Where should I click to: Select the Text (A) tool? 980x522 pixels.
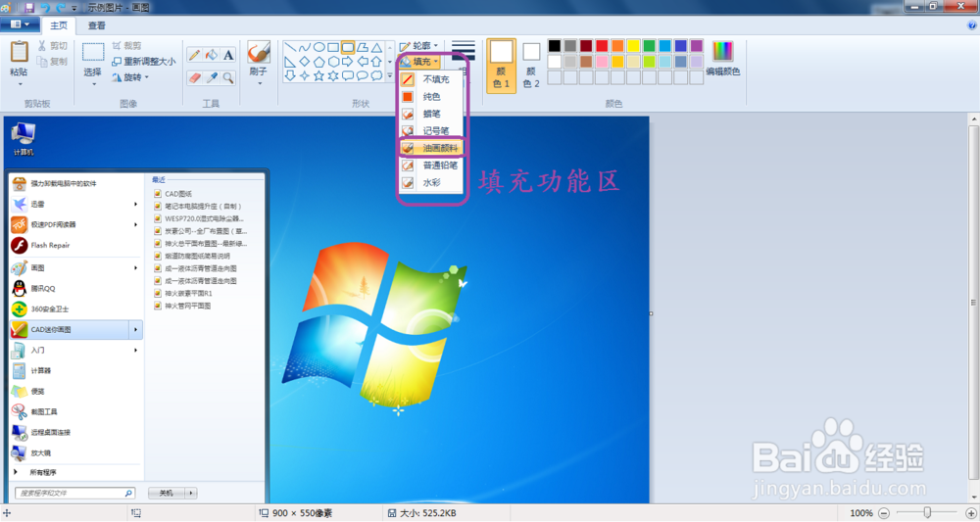coord(228,55)
